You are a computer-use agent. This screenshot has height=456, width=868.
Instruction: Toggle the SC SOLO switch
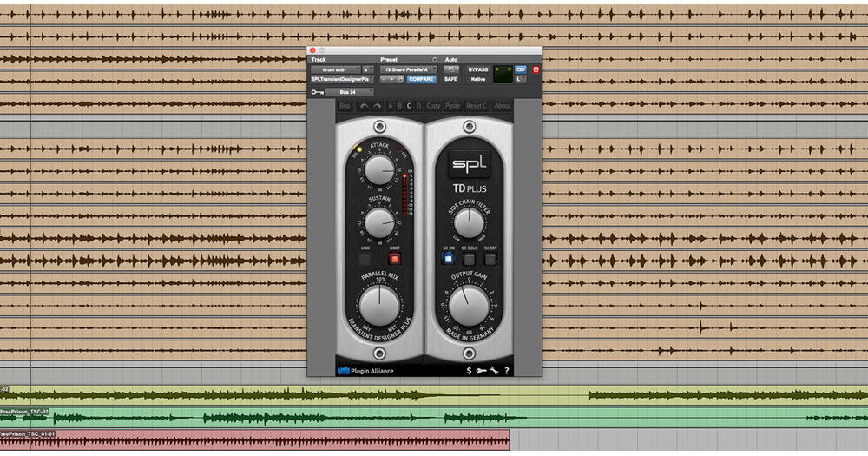tap(469, 259)
